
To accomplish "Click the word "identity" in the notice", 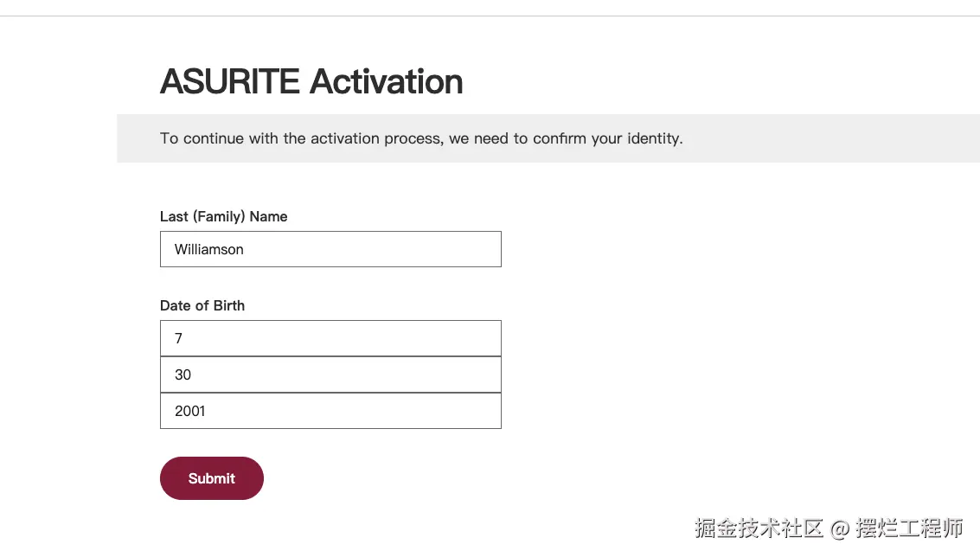I will tap(654, 138).
